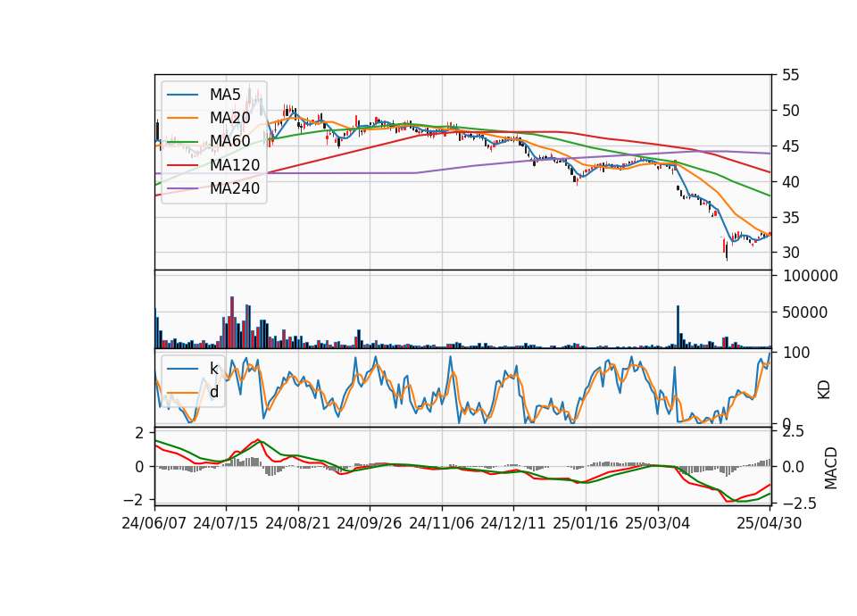857x616 pixels.
Task: Click the right MACD axis value 2.5
Action: click(x=793, y=431)
